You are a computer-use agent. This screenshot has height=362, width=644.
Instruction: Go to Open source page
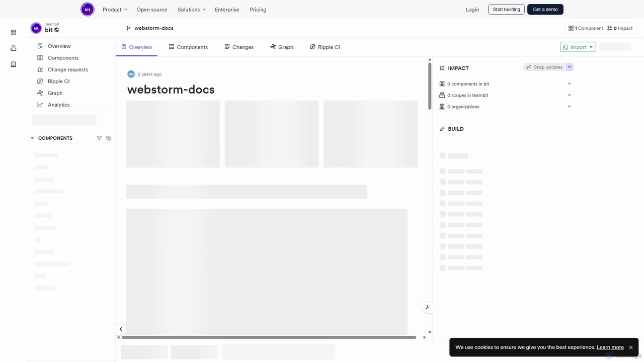(152, 10)
